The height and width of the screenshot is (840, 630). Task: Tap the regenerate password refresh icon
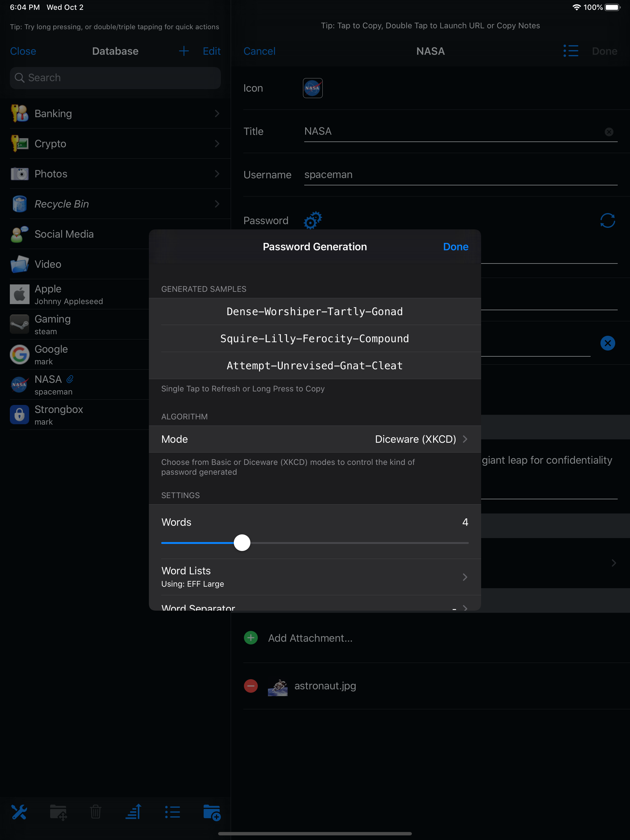(607, 220)
